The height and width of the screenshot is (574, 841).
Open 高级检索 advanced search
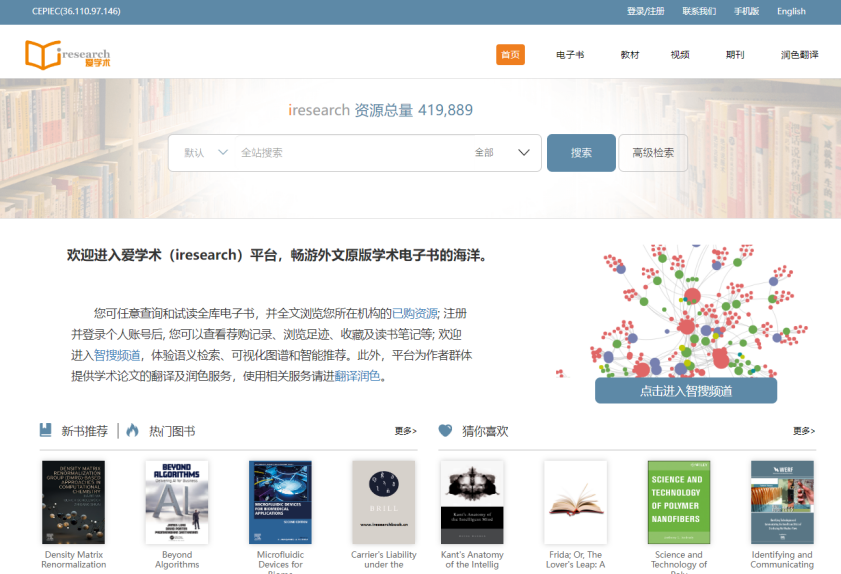click(x=653, y=153)
